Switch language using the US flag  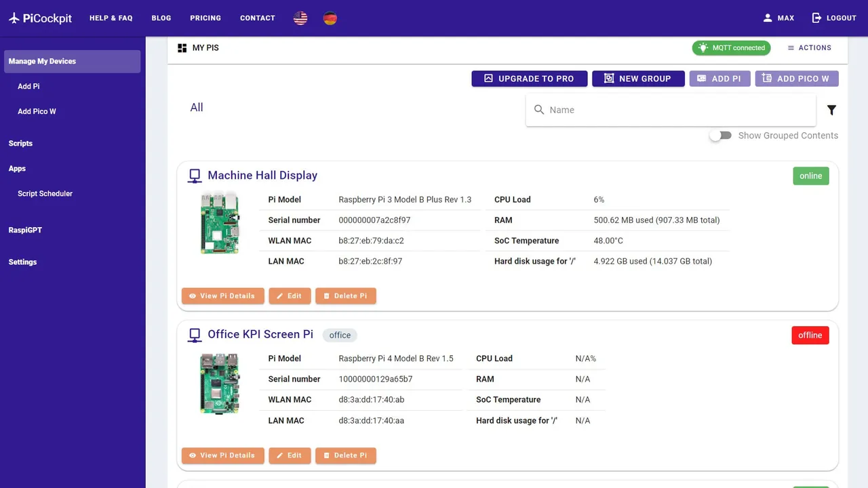[x=300, y=18]
